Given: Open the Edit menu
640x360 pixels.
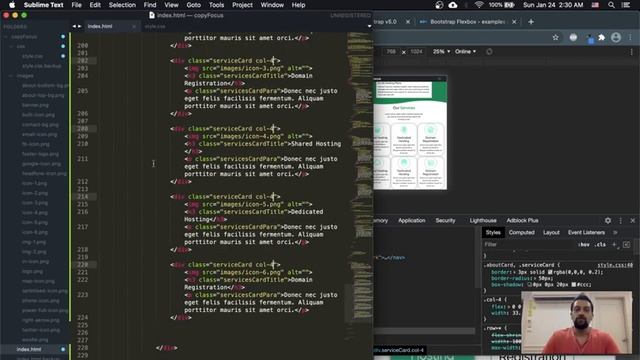Looking at the screenshot, I should [x=95, y=5].
